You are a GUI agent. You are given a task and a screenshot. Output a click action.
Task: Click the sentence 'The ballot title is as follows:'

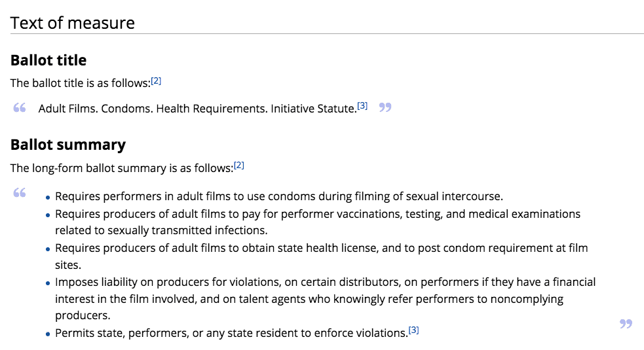pos(80,83)
